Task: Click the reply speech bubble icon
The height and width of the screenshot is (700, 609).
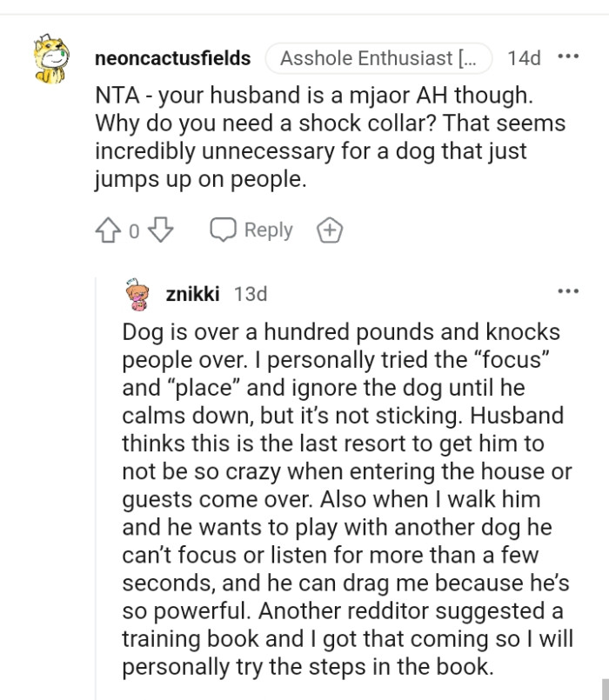Action: [224, 230]
